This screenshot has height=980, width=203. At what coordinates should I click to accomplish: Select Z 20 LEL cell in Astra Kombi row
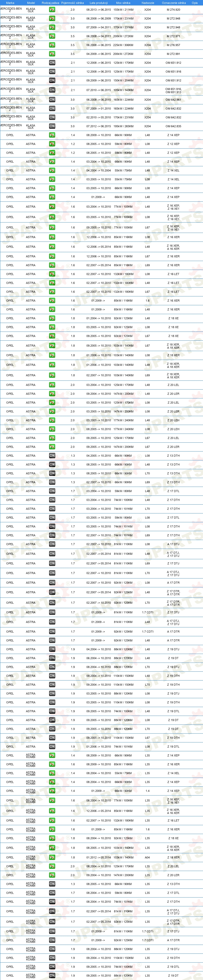173,866
